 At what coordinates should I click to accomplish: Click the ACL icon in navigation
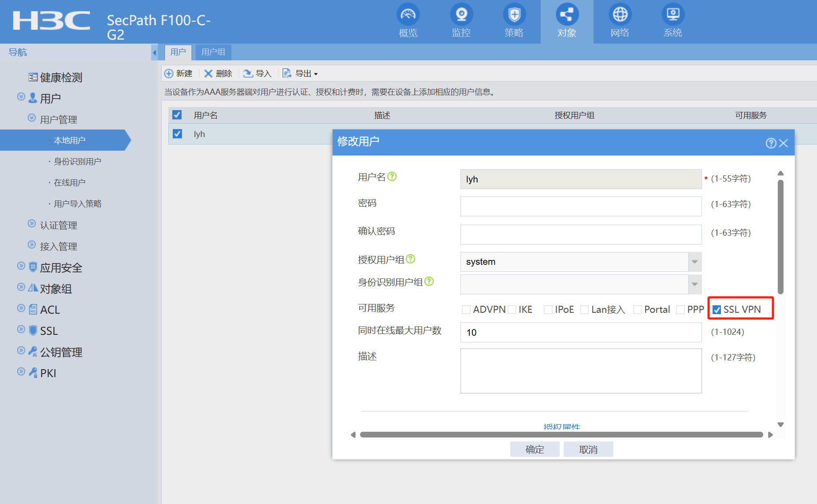pyautogui.click(x=33, y=309)
